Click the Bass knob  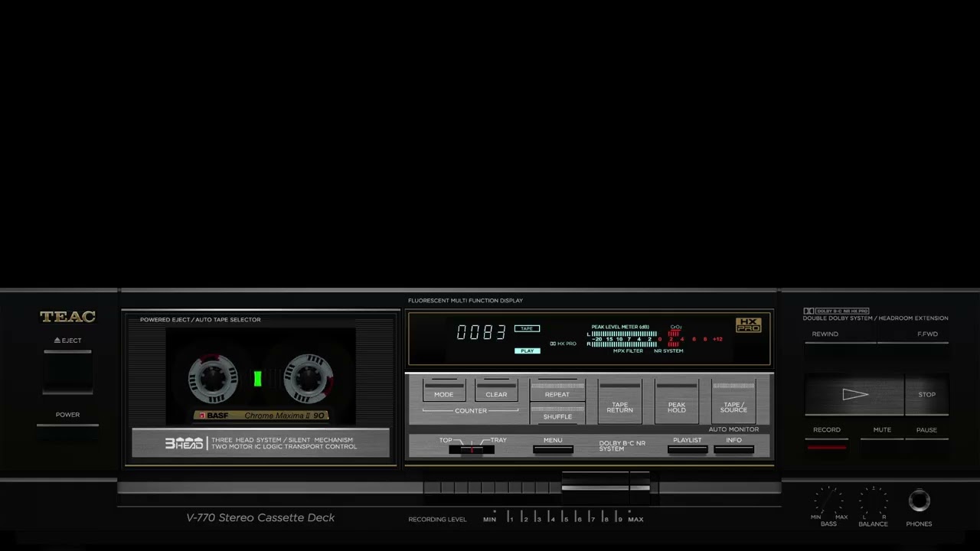[x=828, y=502]
